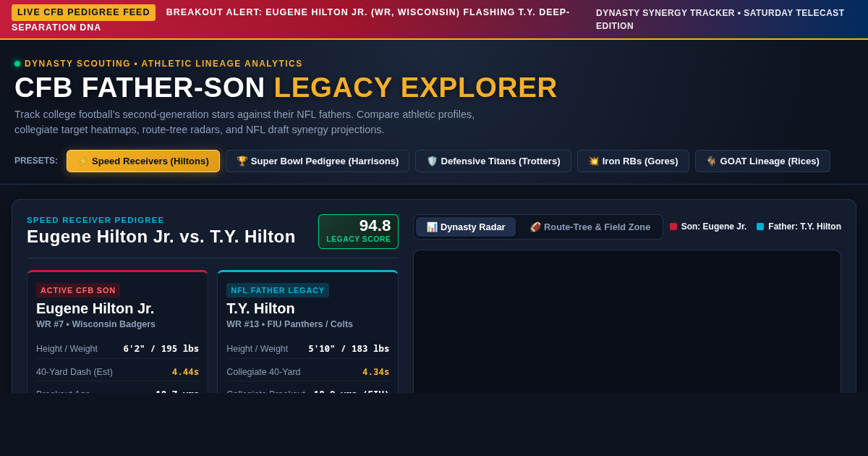868x456 pixels.
Task: Open the Route-Tree & Field Zone tab
Action: point(590,227)
